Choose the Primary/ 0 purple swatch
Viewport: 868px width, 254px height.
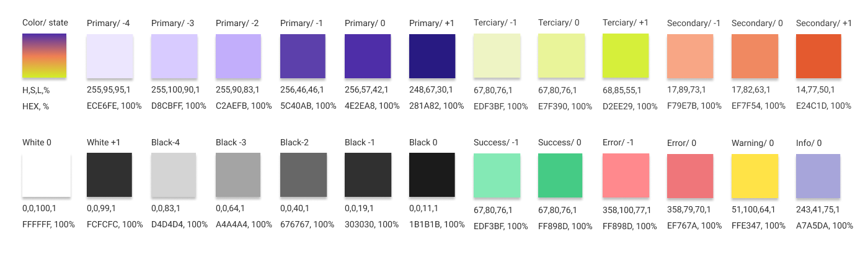coord(368,56)
